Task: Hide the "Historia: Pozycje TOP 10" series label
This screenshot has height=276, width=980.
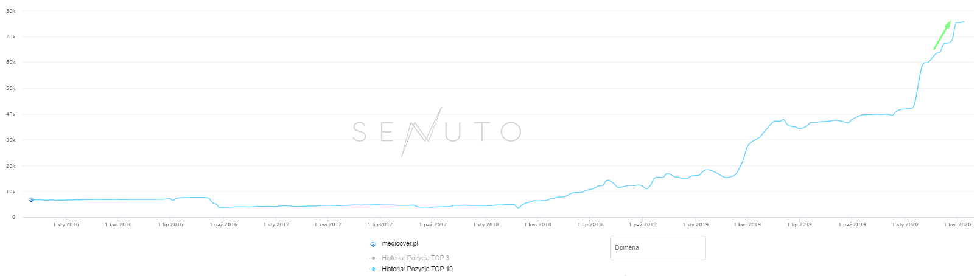Action: pos(417,269)
